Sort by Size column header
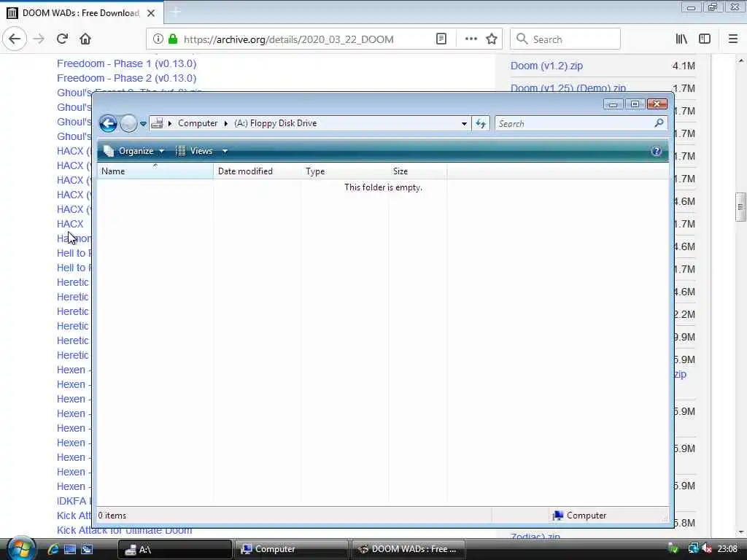 (417, 171)
